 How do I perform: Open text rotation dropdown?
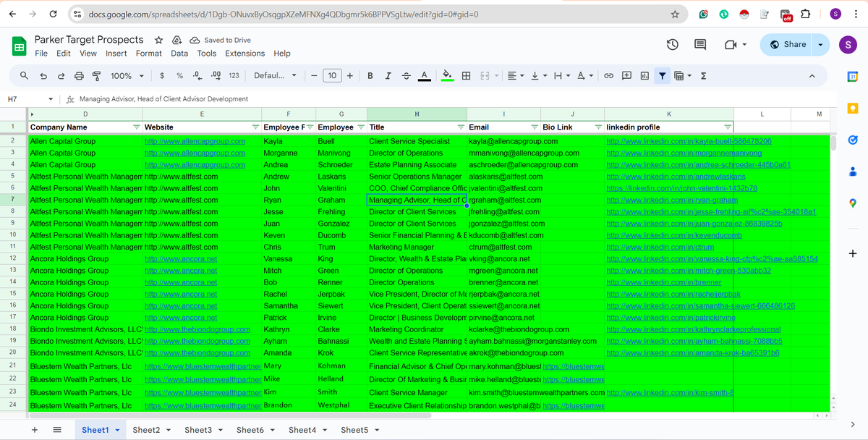pyautogui.click(x=584, y=75)
